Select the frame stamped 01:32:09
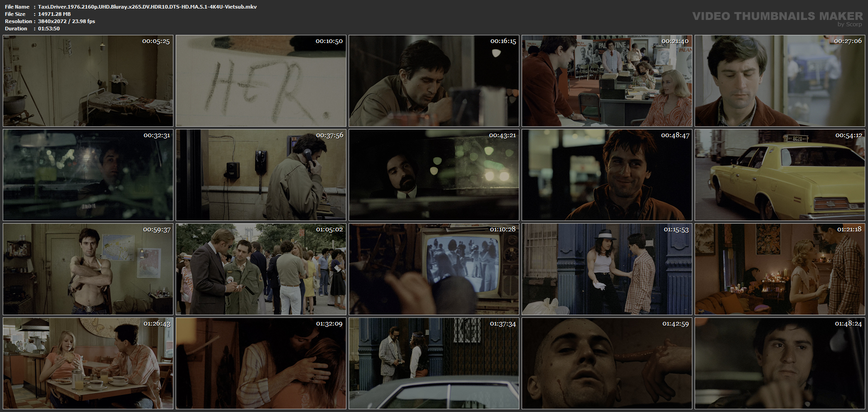 (x=261, y=364)
